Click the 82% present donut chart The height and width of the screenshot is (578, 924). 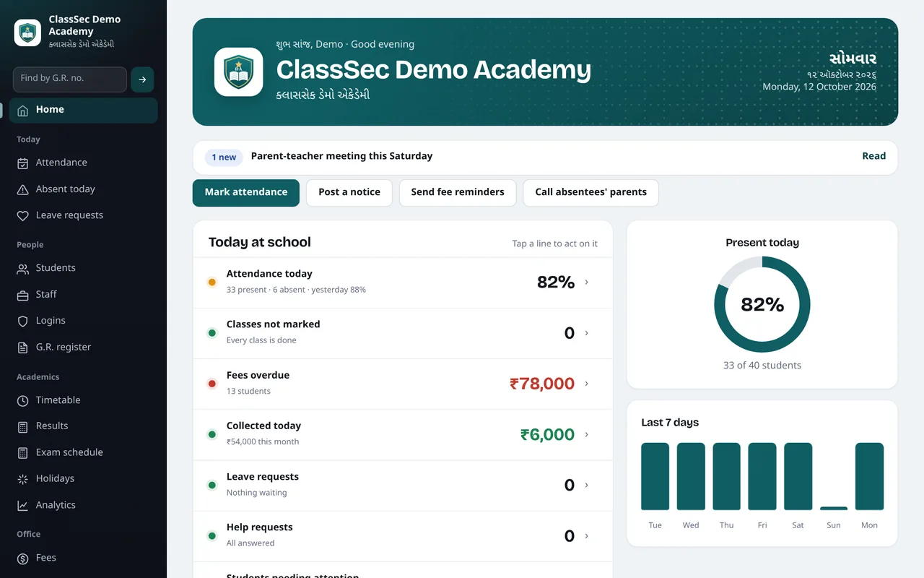(x=762, y=304)
